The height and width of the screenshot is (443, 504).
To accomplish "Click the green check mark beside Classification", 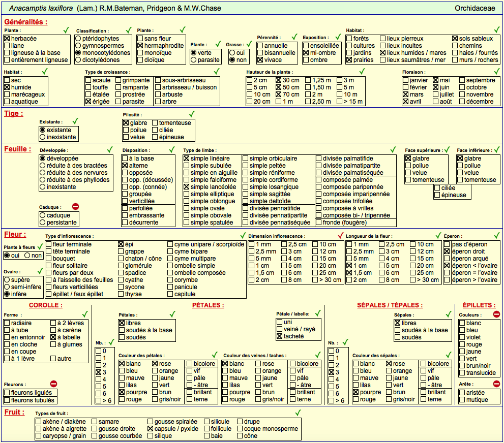I will [129, 30].
